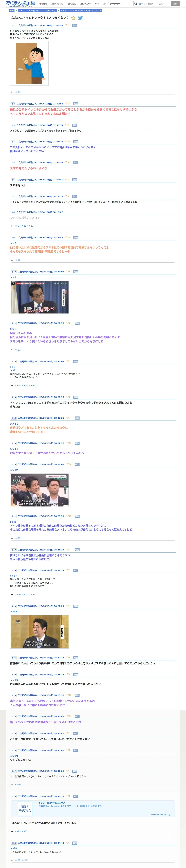This screenshot has height=868, width=186.
Task: Report post 1 with its 報告 button
Action: pos(75,26)
